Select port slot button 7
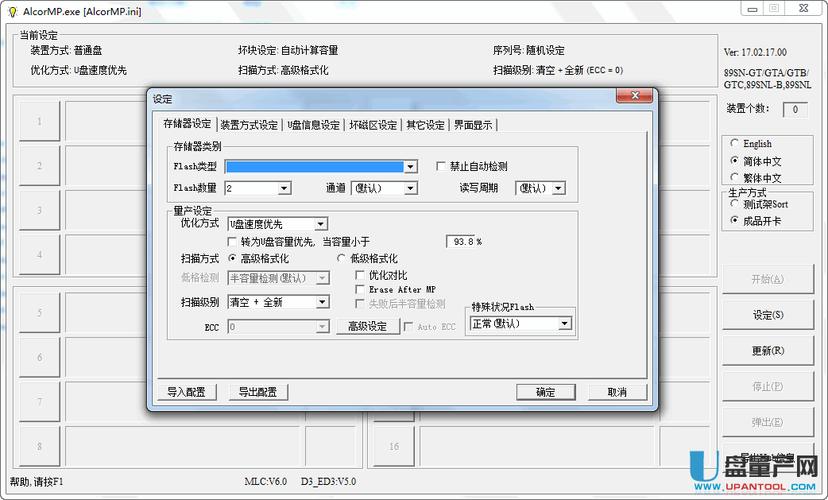This screenshot has width=828, height=500. (40, 402)
